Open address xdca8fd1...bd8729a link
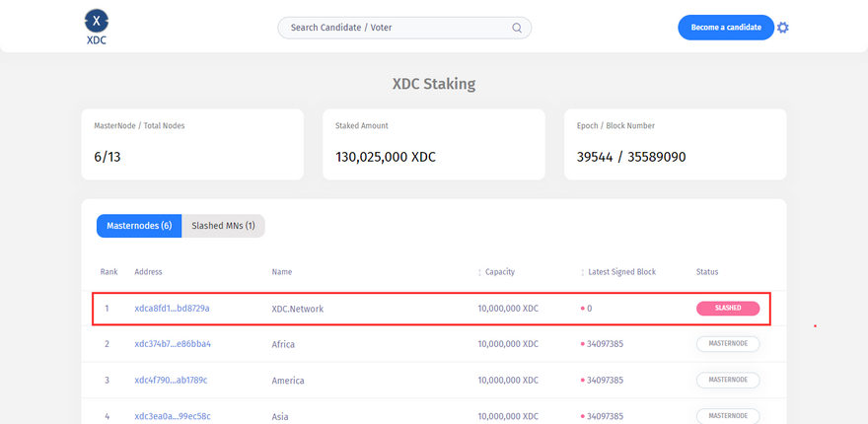This screenshot has height=424, width=868. pos(172,309)
